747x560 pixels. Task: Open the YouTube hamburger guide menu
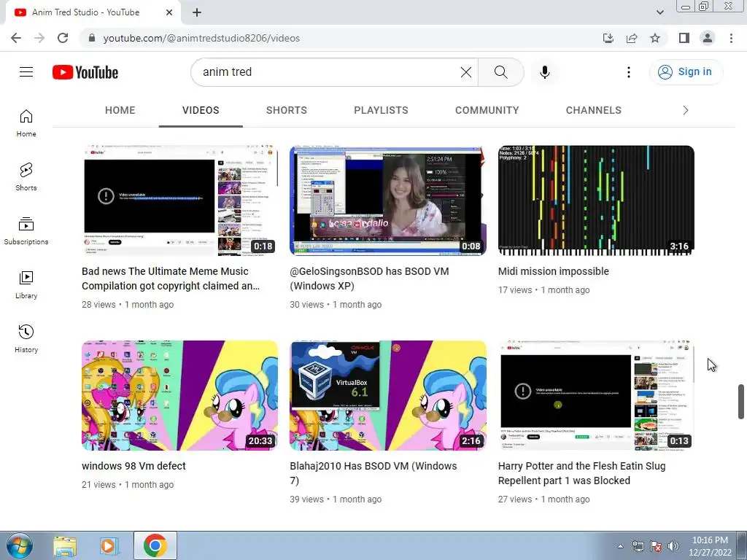(x=26, y=72)
